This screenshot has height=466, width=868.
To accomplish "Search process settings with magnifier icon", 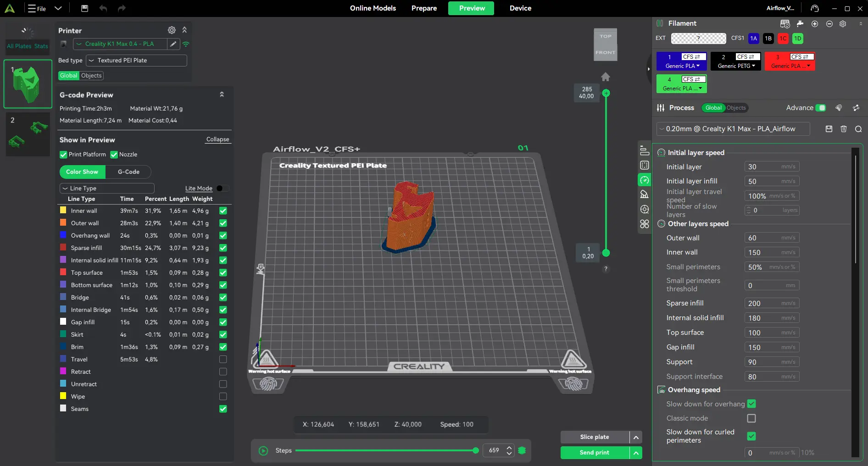I will tap(858, 129).
